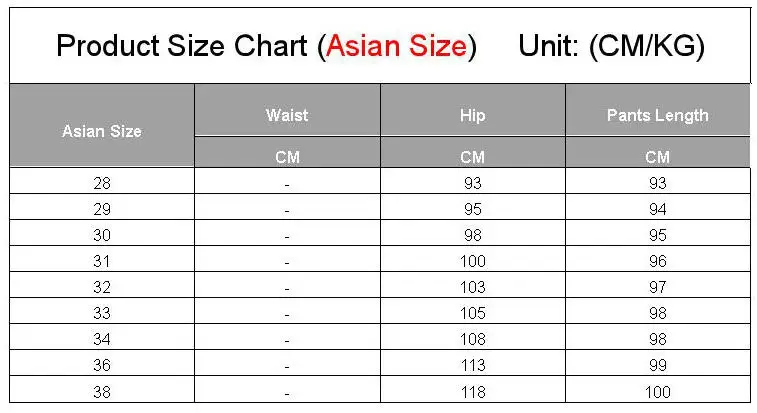The image size is (757, 413).
Task: Click hip value 118 for size 38
Action: pyautogui.click(x=472, y=392)
